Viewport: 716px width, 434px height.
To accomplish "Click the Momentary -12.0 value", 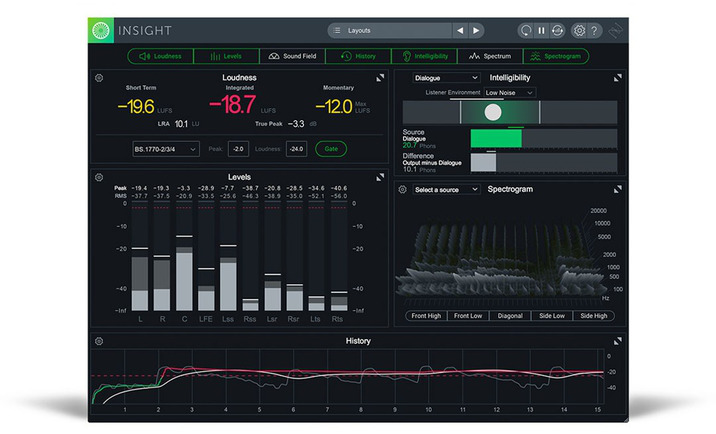I will pyautogui.click(x=334, y=107).
